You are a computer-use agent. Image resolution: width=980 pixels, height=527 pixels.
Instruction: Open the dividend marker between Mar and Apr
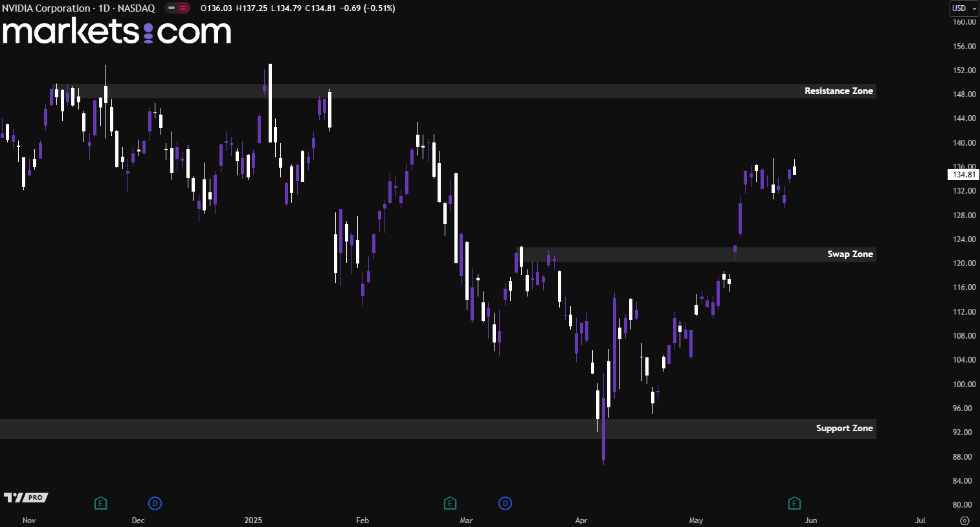pos(505,503)
